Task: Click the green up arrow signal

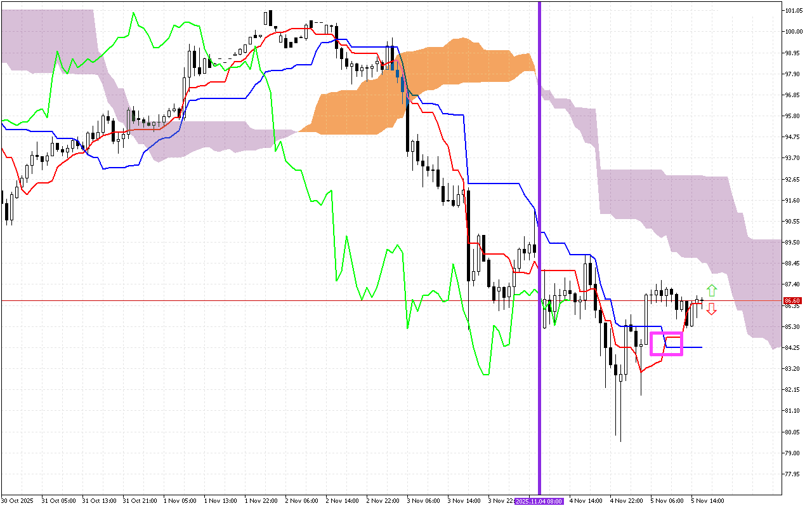Action: pos(712,291)
